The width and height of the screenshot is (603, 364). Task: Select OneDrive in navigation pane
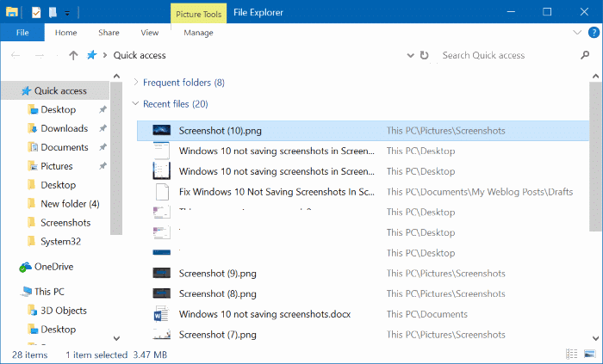tap(53, 267)
